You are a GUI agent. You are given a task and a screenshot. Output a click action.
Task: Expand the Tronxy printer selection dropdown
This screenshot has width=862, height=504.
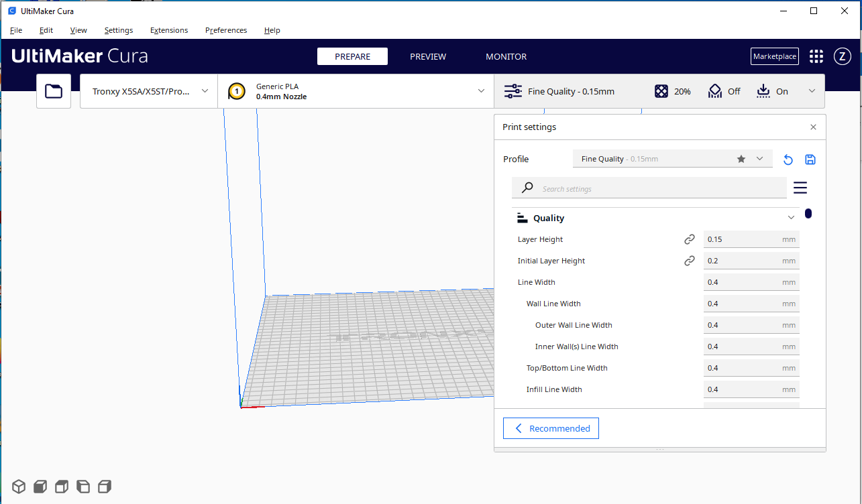click(x=149, y=91)
